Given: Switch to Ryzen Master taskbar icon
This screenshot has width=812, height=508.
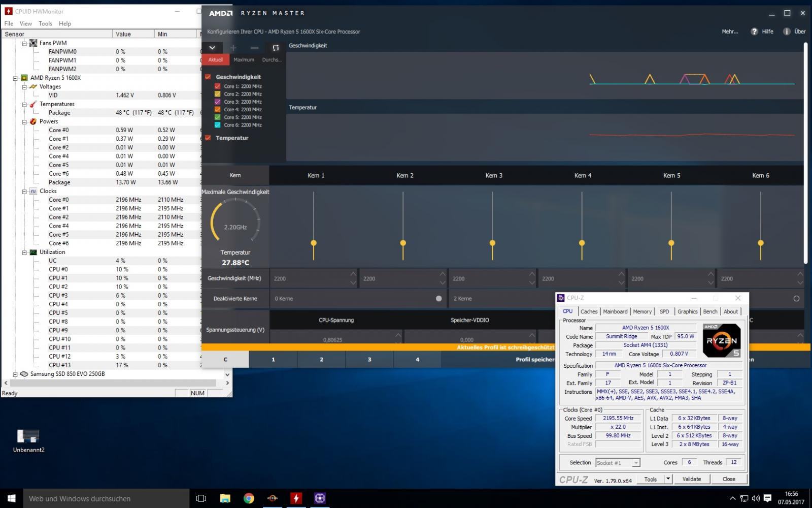Looking at the screenshot, I should point(273,498).
